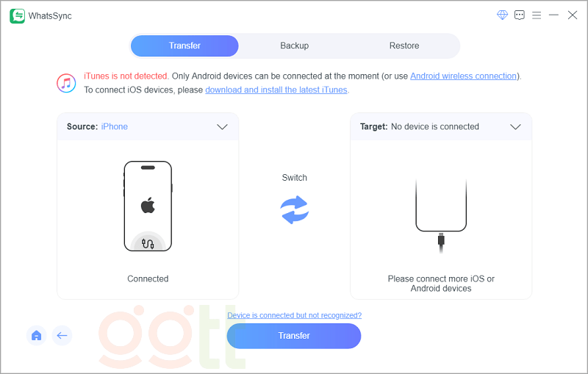This screenshot has height=374, width=588.
Task: Switch to the Backup tab
Action: [x=294, y=46]
